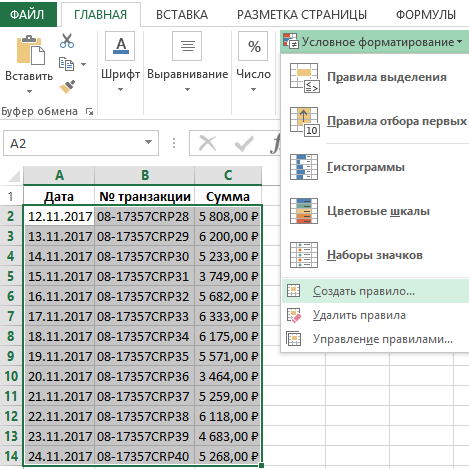Choose Правила отбора первых menu item
Image resolution: width=469 pixels, height=469 pixels.
[x=375, y=122]
